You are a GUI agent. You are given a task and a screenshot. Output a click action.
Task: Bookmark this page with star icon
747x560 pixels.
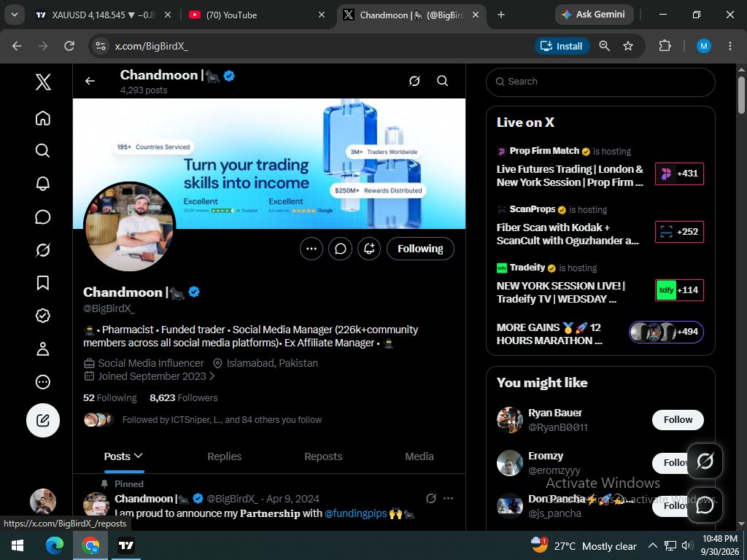pyautogui.click(x=628, y=46)
